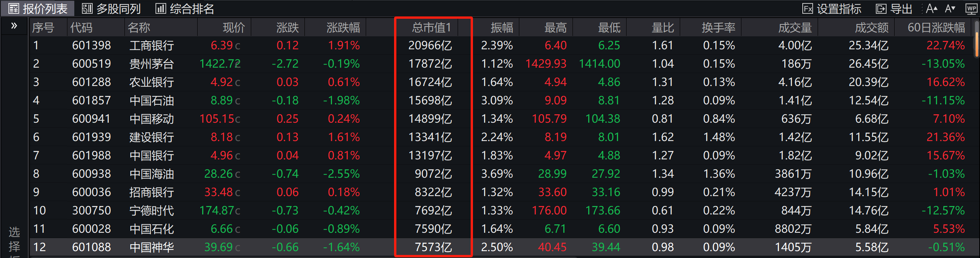The height and width of the screenshot is (258, 980).
Task: Select the 工商银行 stock name
Action: point(152,45)
